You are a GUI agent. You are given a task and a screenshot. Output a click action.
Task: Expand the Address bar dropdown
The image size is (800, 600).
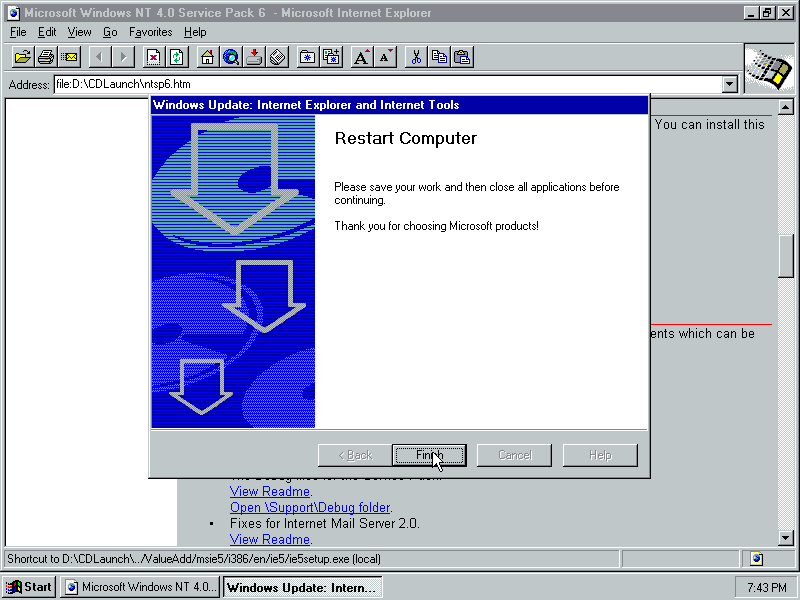(730, 85)
